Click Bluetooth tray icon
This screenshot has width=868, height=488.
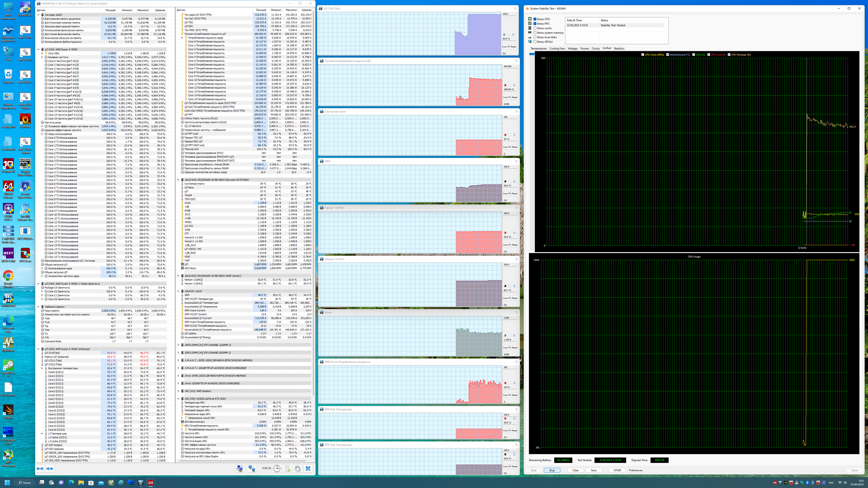coord(807,483)
